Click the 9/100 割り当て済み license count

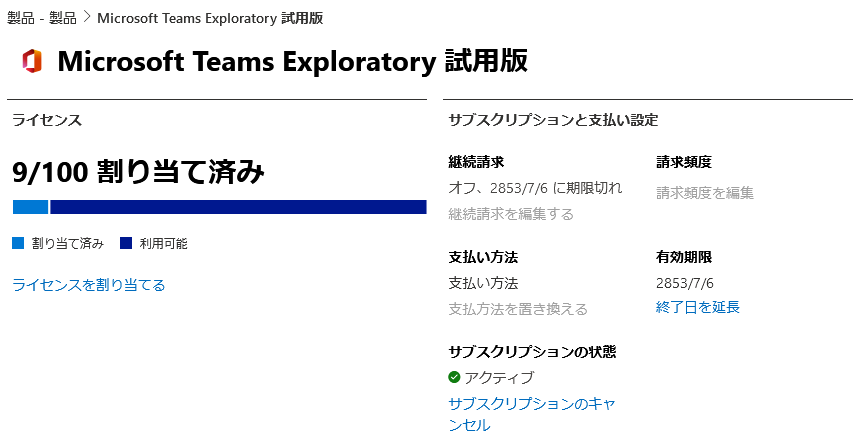point(138,171)
